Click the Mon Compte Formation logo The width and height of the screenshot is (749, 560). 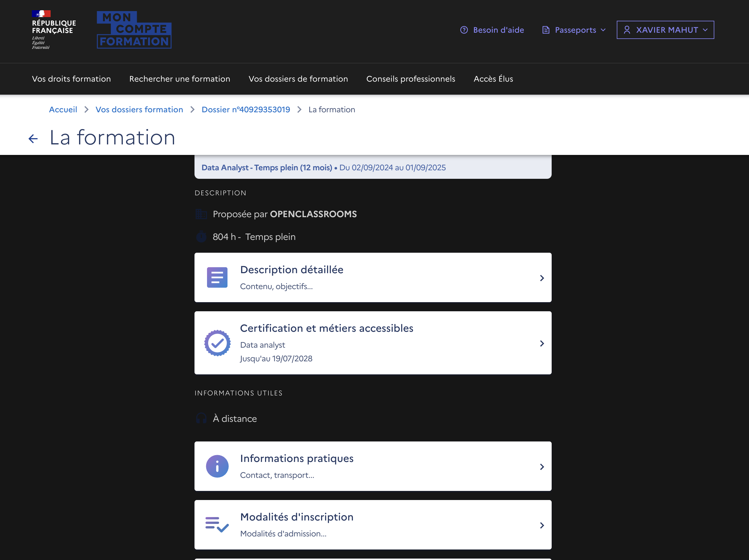[x=134, y=30]
